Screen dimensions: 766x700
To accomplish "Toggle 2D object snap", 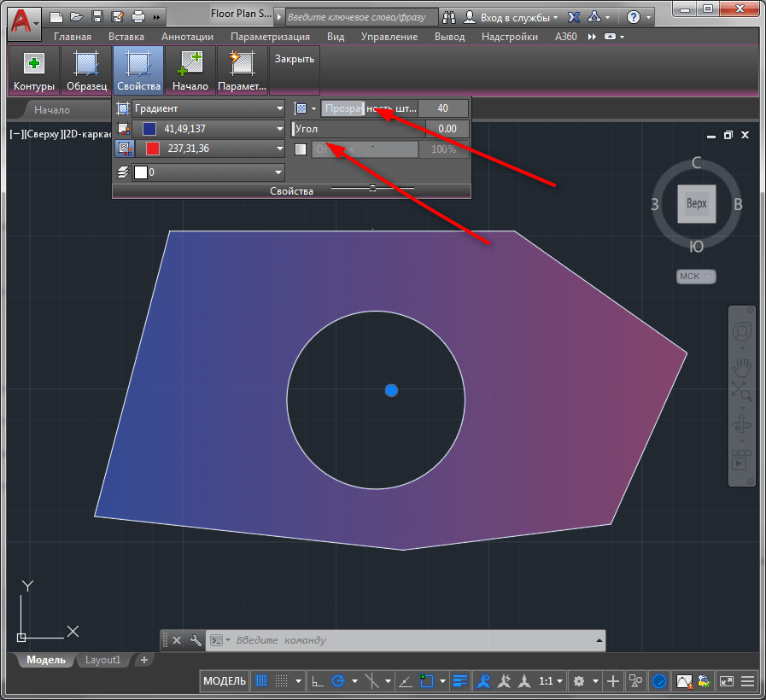I will click(426, 681).
